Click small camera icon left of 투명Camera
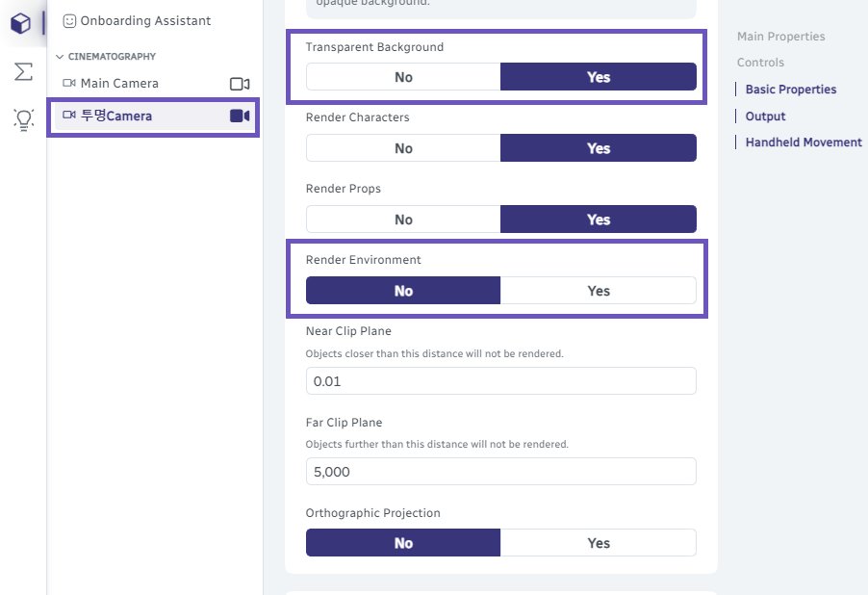Image resolution: width=868 pixels, height=595 pixels. [69, 116]
